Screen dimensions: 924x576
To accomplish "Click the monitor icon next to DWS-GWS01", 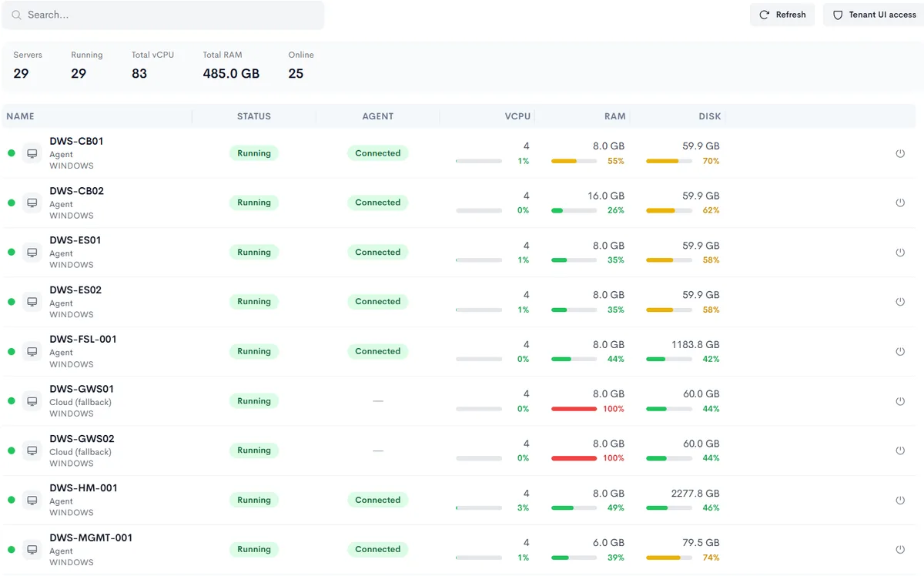I will 32,401.
